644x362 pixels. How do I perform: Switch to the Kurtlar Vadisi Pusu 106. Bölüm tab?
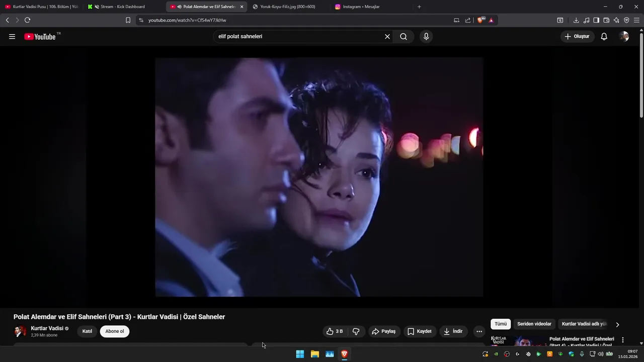tap(41, 7)
